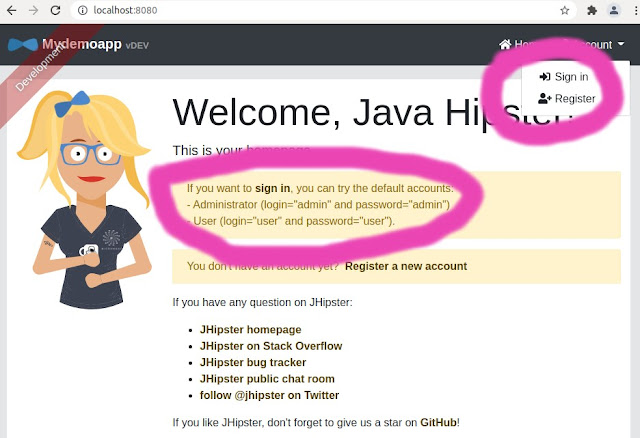Image resolution: width=640 pixels, height=438 pixels.
Task: Open the GitHub link
Action: 438,422
